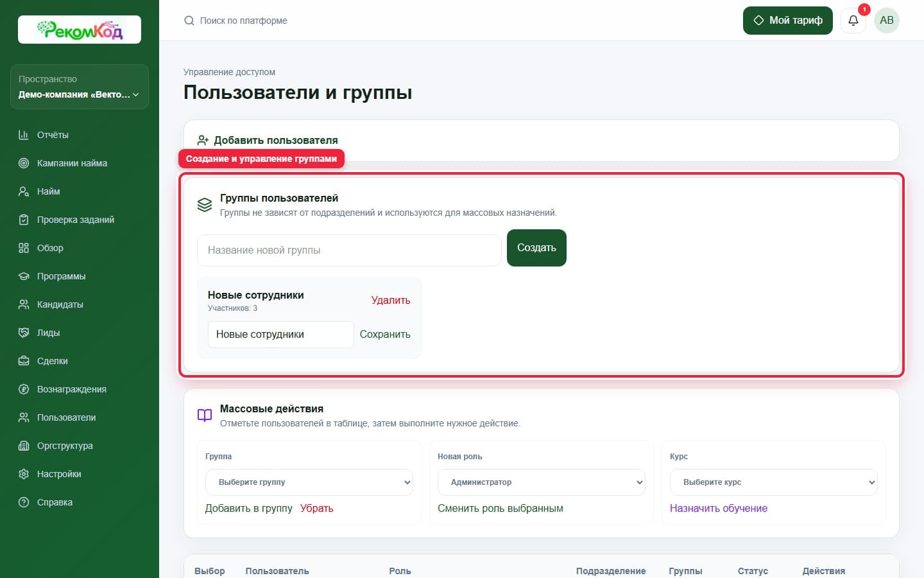Click the Мой тариф button
The width and height of the screenshot is (924, 578).
pos(788,21)
